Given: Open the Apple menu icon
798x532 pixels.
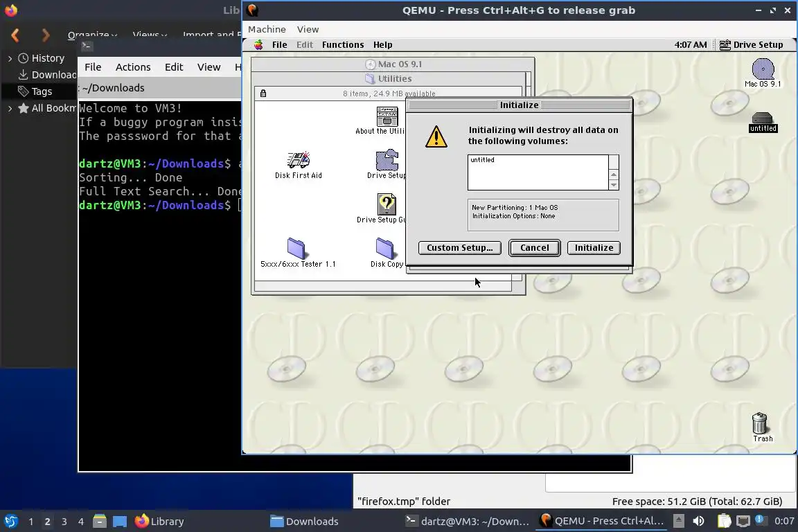Looking at the screenshot, I should tap(258, 45).
